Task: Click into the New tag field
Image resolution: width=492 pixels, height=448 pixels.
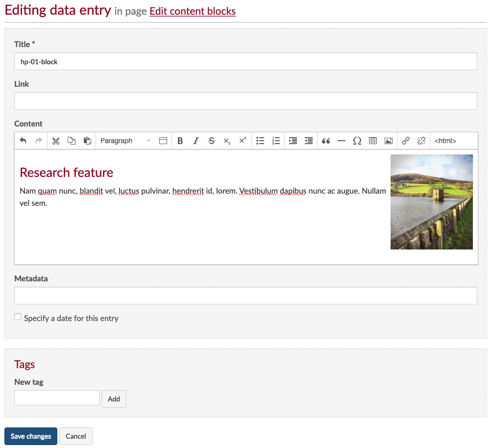Action: tap(57, 398)
